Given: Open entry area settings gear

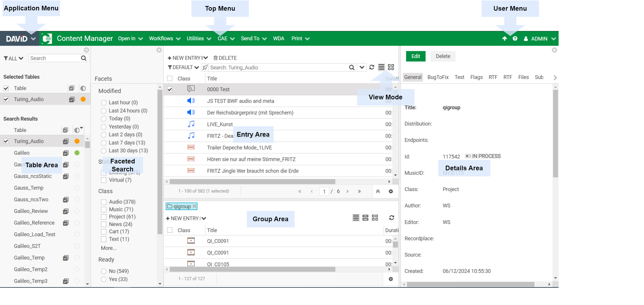Looking at the screenshot, I should (391, 191).
